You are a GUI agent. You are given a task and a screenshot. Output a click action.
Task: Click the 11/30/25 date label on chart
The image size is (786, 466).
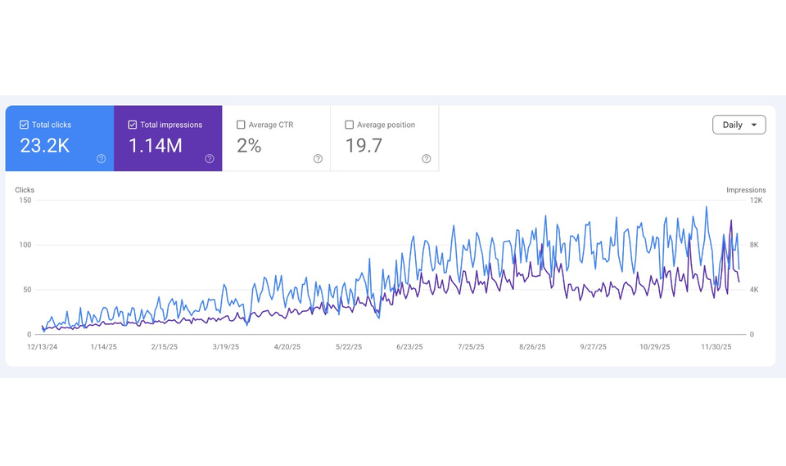[716, 347]
